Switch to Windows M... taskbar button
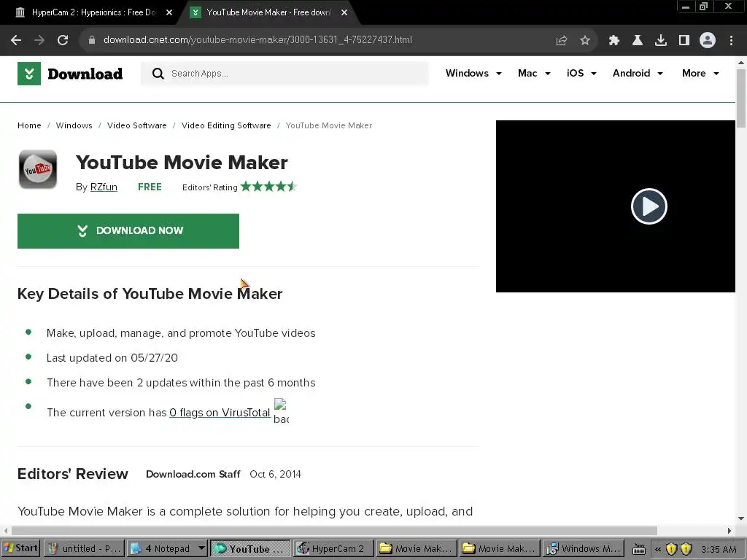 point(584,548)
